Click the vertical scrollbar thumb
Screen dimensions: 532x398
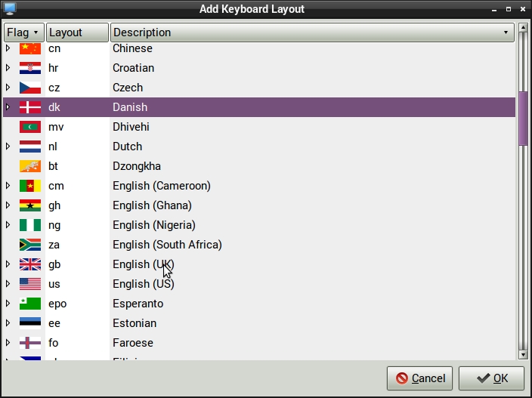[523, 119]
